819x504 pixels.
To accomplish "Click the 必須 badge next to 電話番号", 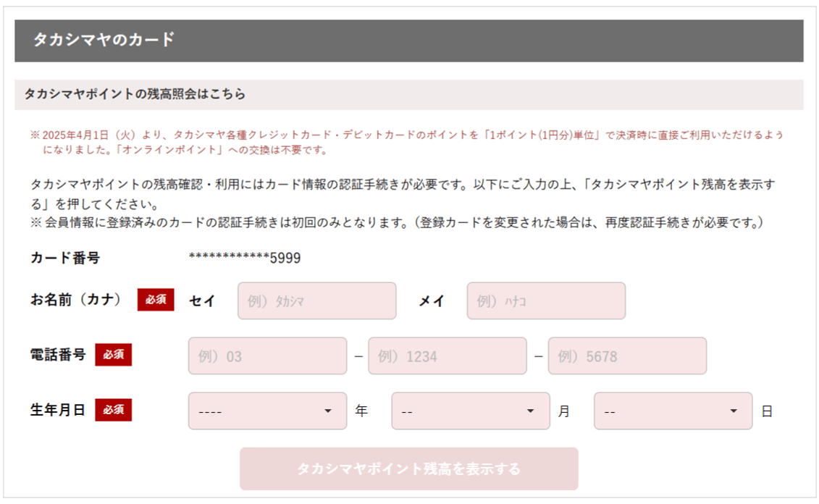I will coord(114,355).
